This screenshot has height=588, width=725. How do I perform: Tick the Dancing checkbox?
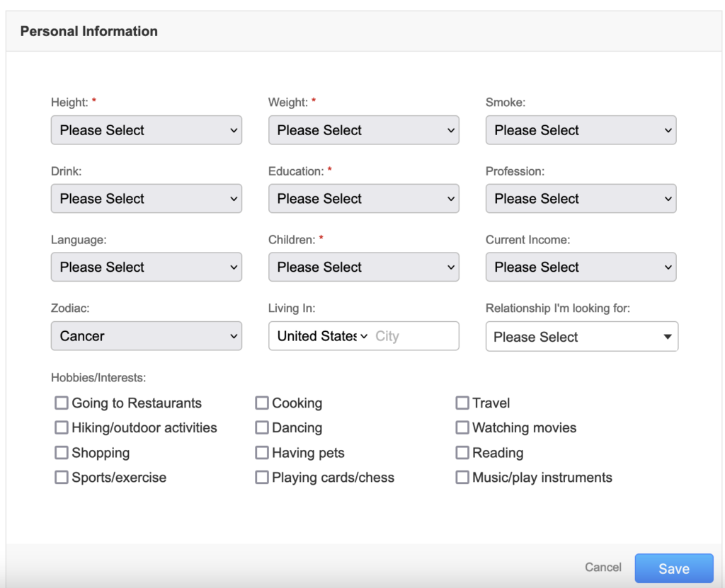click(x=262, y=427)
